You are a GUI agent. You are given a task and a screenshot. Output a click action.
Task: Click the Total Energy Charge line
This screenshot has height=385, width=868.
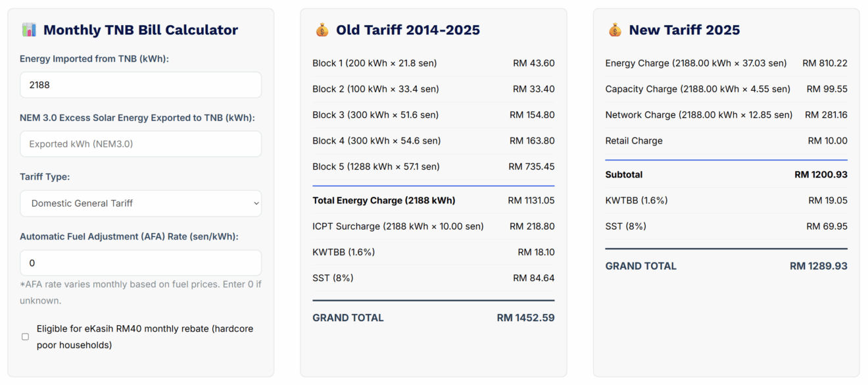click(x=433, y=200)
